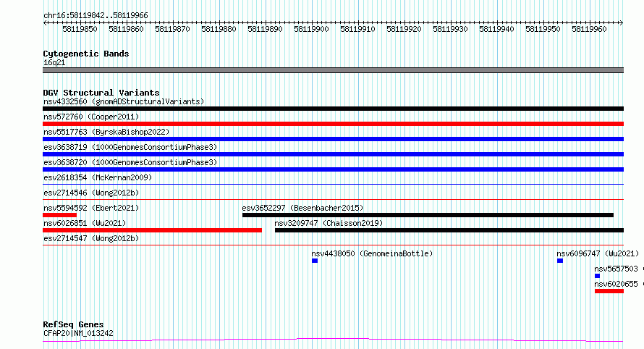
Task: Select the Cytogenetic Bands track title
Action: [86, 54]
